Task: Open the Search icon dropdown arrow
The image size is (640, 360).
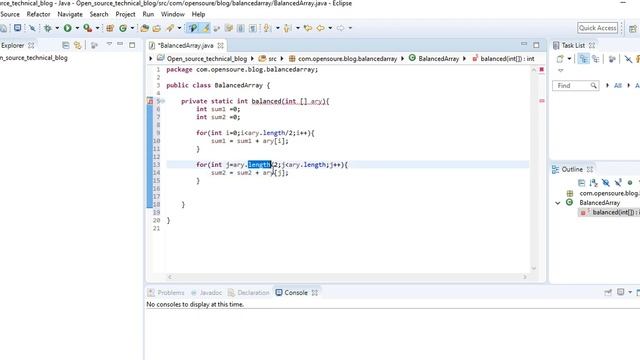Action: [179, 28]
